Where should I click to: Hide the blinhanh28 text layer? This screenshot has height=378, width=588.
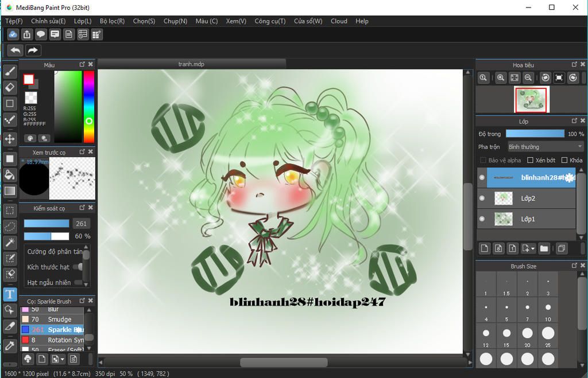(482, 178)
